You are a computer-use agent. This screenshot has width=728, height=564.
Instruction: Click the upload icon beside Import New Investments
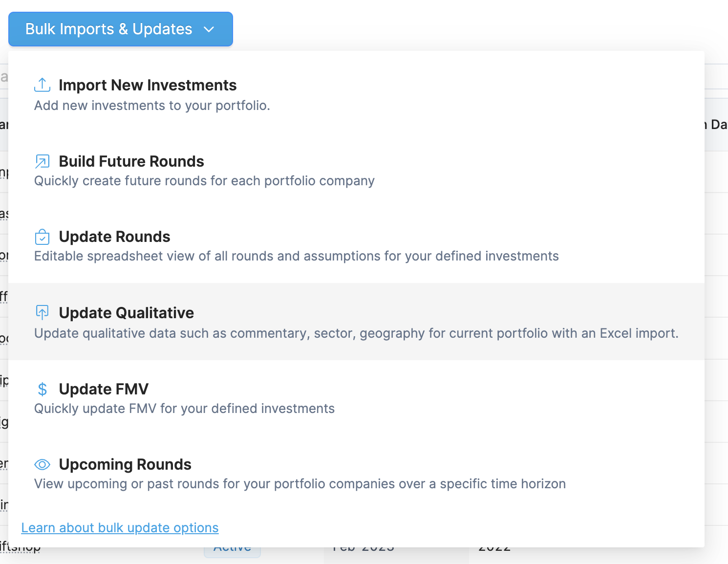click(43, 85)
